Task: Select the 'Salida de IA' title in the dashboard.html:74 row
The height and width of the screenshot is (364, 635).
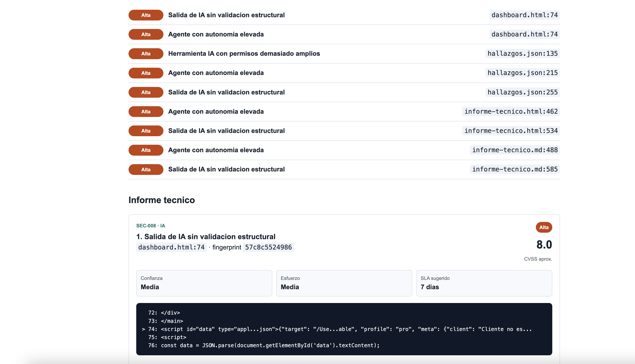Action: pyautogui.click(x=226, y=15)
